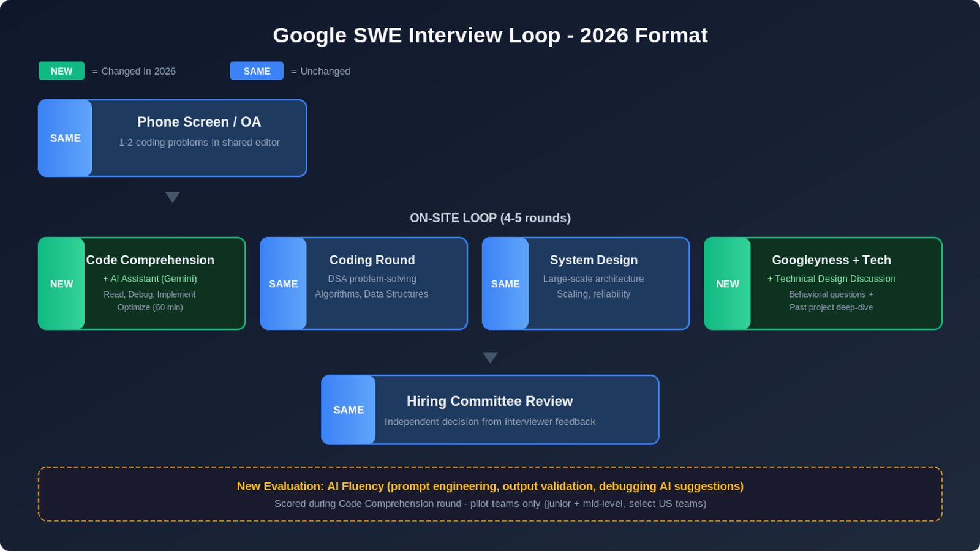
Task: Click 'Optimize (60 min)' text
Action: (150, 307)
